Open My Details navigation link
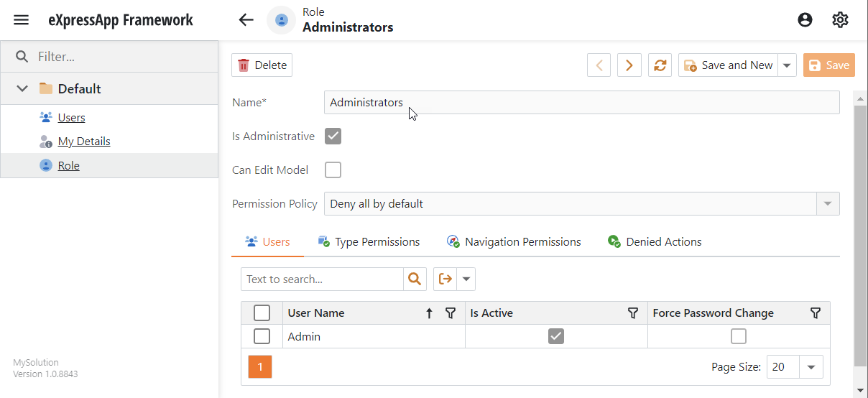The height and width of the screenshot is (398, 868). point(84,142)
